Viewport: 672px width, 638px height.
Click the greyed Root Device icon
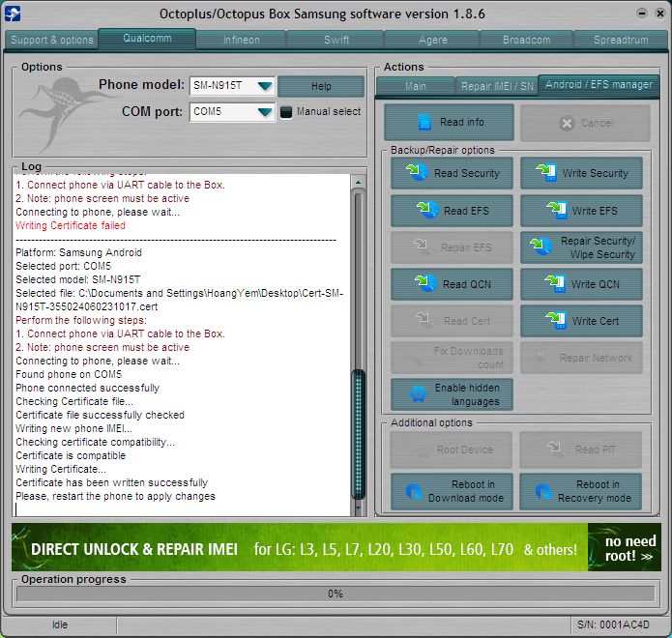(x=424, y=450)
